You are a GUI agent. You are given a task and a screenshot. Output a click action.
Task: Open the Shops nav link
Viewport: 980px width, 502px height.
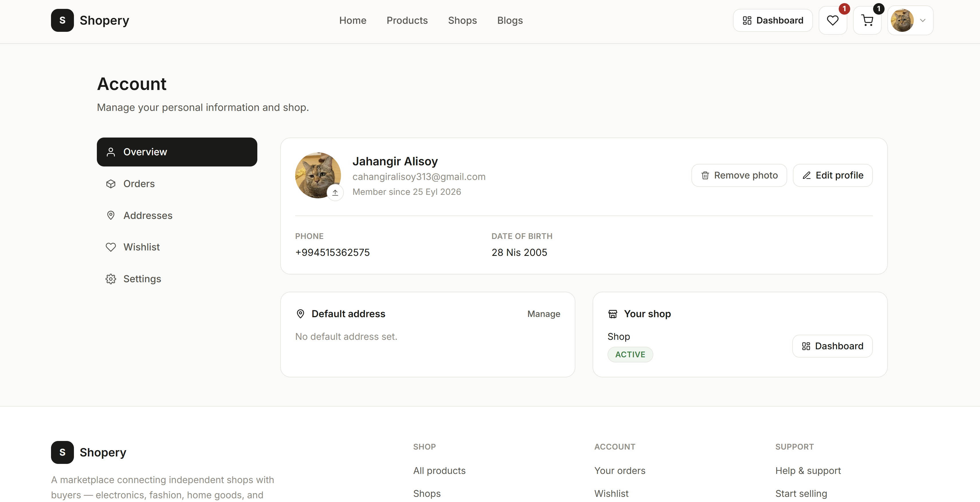(462, 21)
